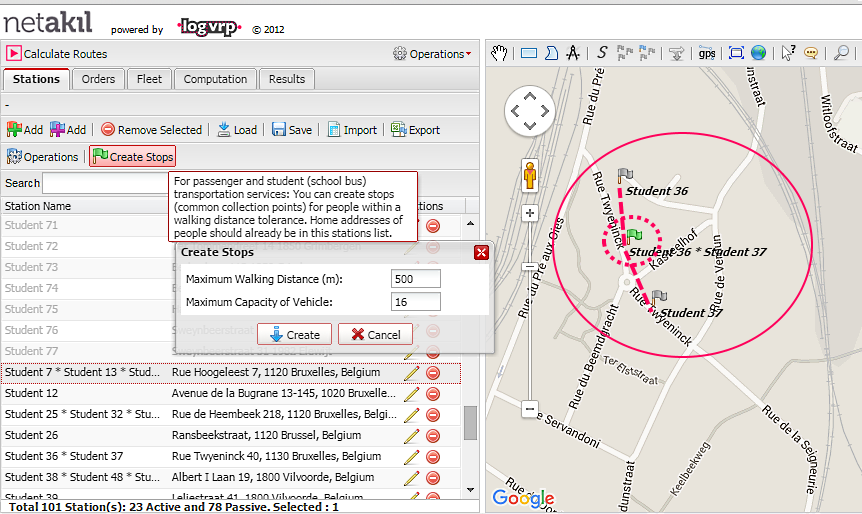
Task: Click the Student 37 grey flag marker
Action: click(x=658, y=298)
